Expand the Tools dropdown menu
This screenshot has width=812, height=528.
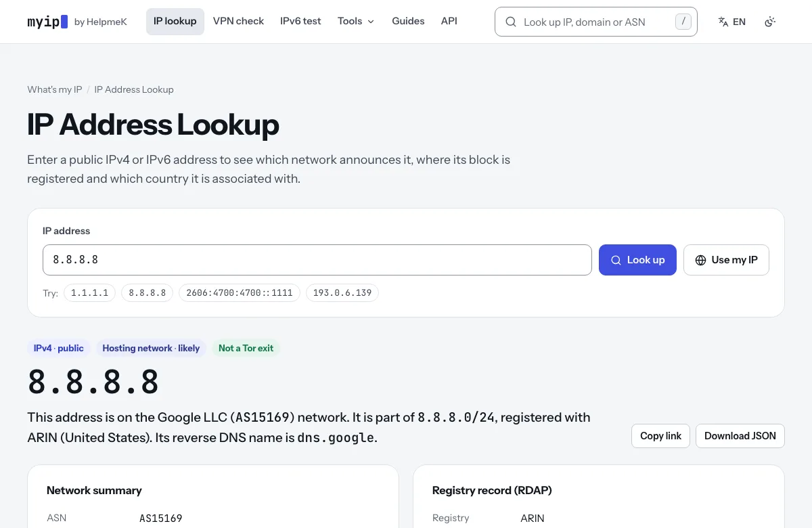(x=356, y=21)
